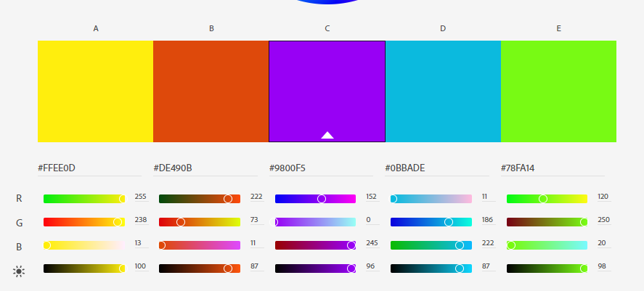Click the #9800F5 hex input
The width and height of the screenshot is (644, 291).
321,168
